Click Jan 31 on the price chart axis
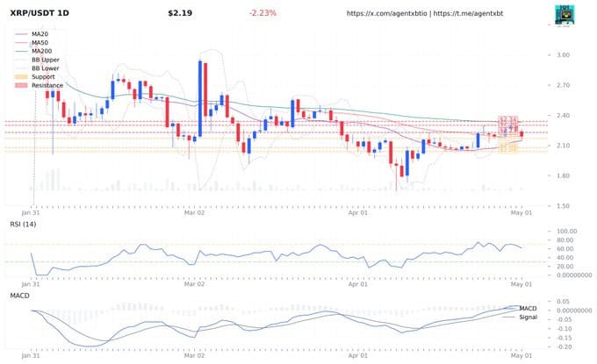Viewport: 597px width, 364px height. coord(31,213)
